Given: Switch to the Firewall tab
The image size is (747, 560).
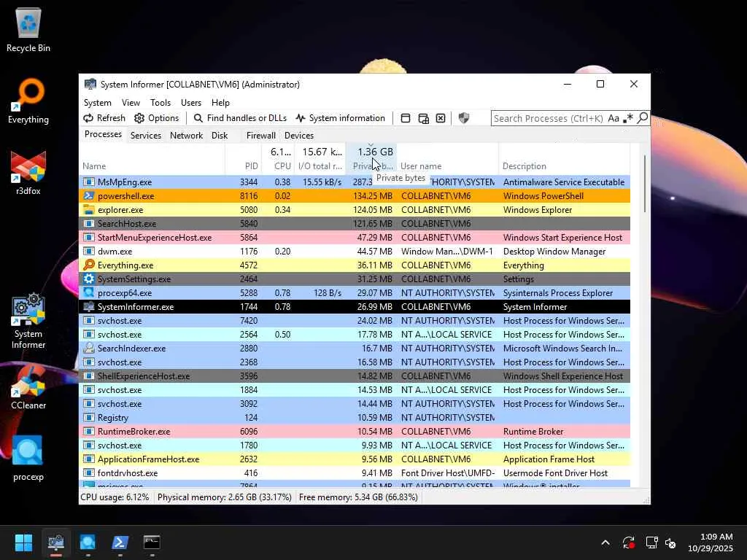Looking at the screenshot, I should (260, 135).
